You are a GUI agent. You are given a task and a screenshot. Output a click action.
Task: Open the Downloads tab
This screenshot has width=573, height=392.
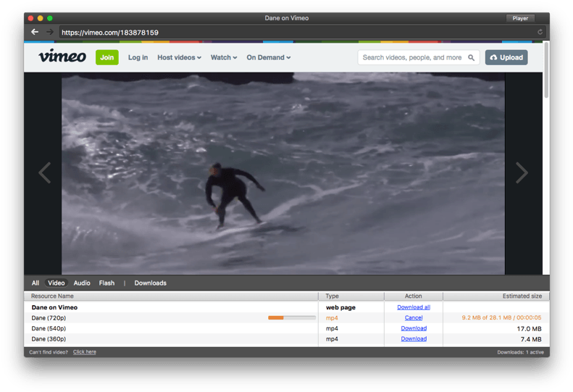click(x=150, y=283)
